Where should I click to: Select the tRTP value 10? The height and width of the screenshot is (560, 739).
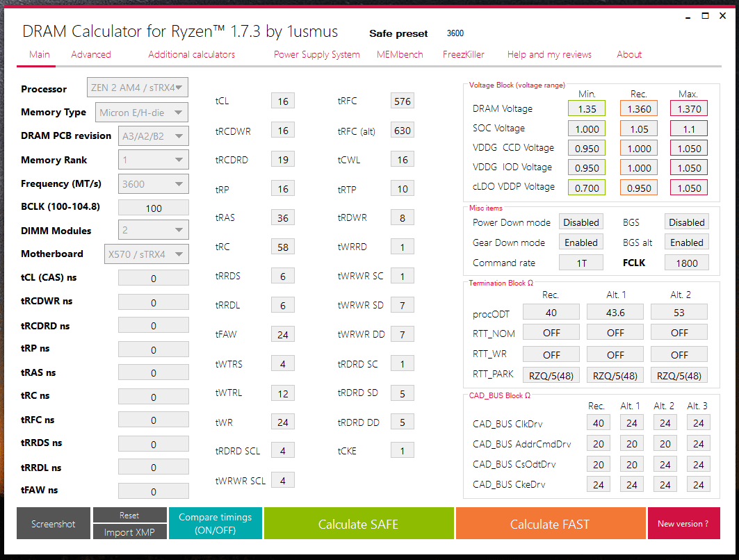[x=403, y=188]
